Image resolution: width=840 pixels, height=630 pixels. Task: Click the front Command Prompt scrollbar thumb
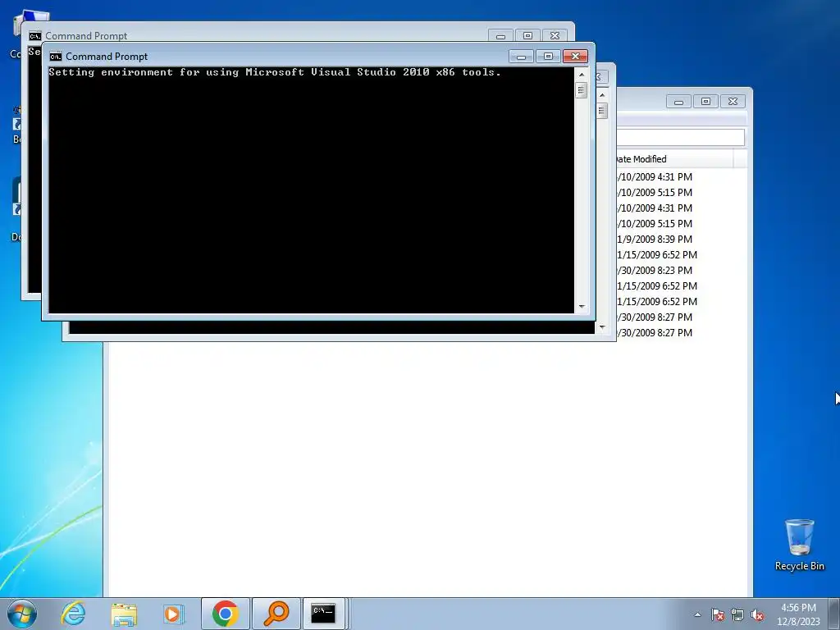click(x=582, y=90)
